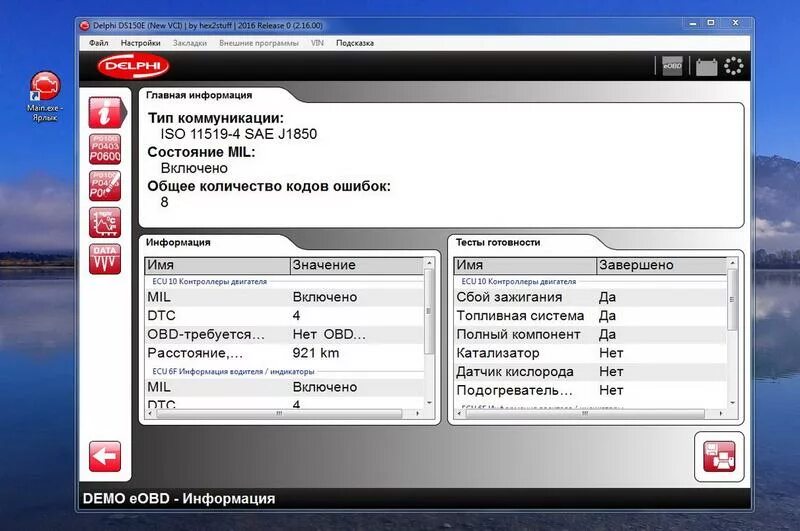Screen dimensions: 800x531
Task: Open the print report icon
Action: click(x=719, y=457)
